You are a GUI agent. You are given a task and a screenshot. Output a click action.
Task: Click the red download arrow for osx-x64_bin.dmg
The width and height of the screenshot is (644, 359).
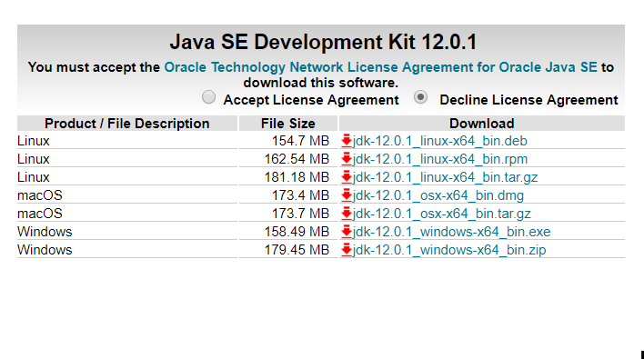coord(347,195)
